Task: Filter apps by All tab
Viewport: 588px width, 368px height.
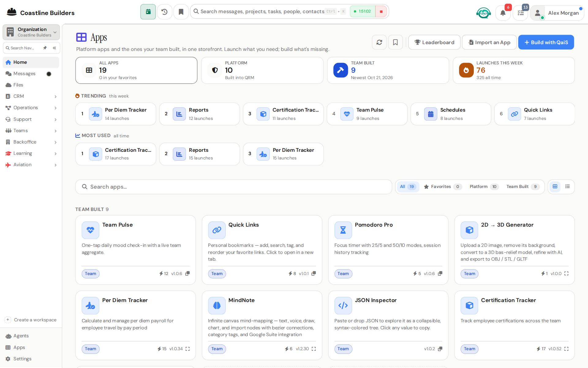Action: [x=408, y=186]
